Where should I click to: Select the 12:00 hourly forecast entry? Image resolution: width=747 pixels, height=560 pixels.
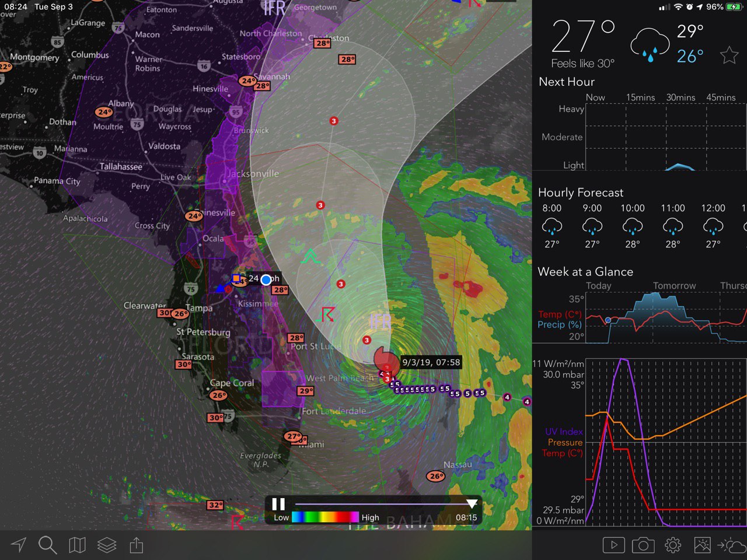click(713, 226)
